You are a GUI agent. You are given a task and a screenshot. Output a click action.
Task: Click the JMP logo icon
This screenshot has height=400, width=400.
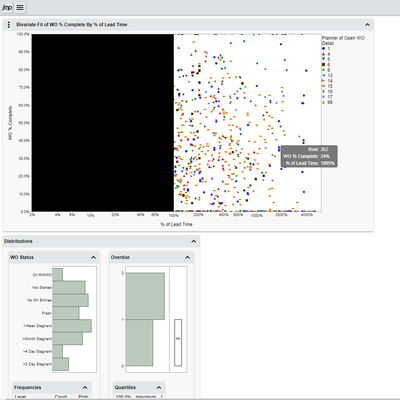[x=7, y=7]
